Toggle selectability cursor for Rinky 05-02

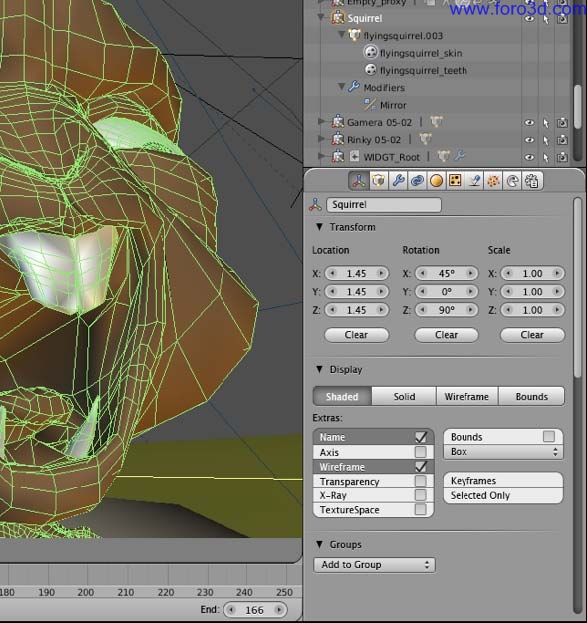[546, 140]
